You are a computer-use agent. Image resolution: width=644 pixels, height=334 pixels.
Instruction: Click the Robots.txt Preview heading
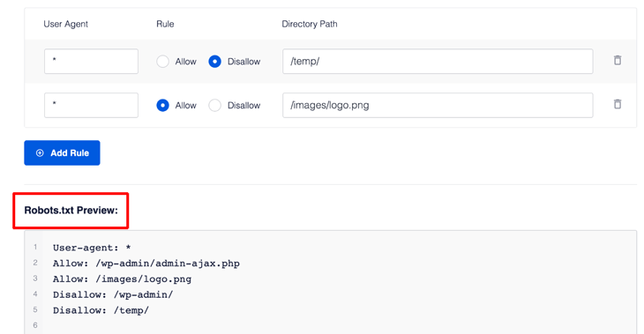71,211
